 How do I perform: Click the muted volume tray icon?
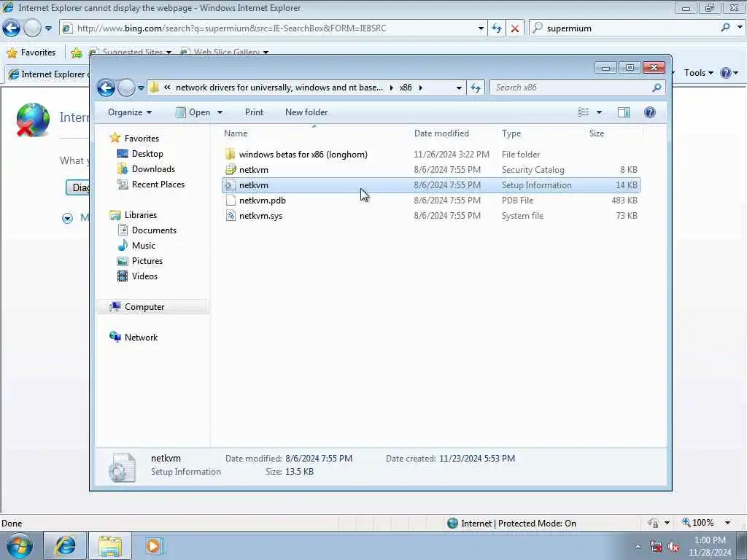673,547
